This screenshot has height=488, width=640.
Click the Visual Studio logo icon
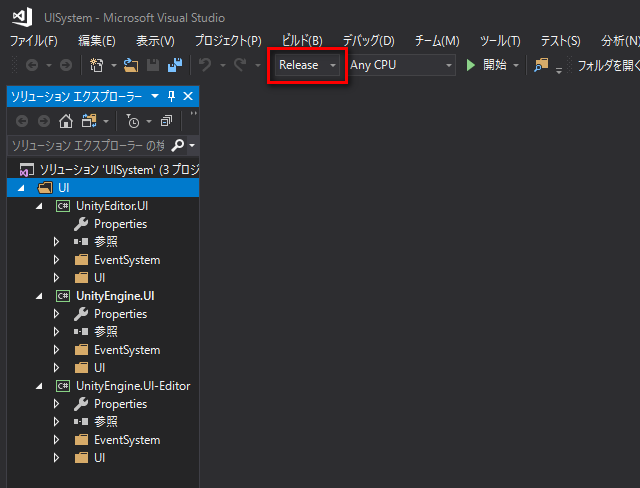(22, 17)
